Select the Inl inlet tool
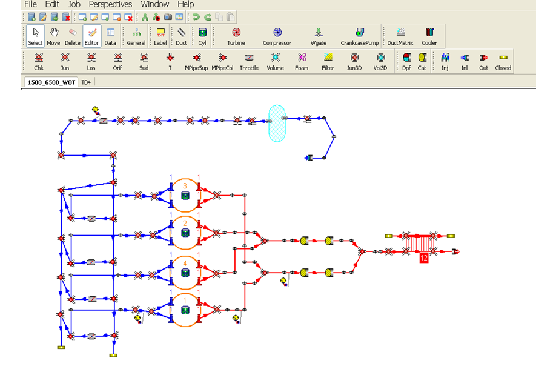The width and height of the screenshot is (536, 392). click(464, 62)
